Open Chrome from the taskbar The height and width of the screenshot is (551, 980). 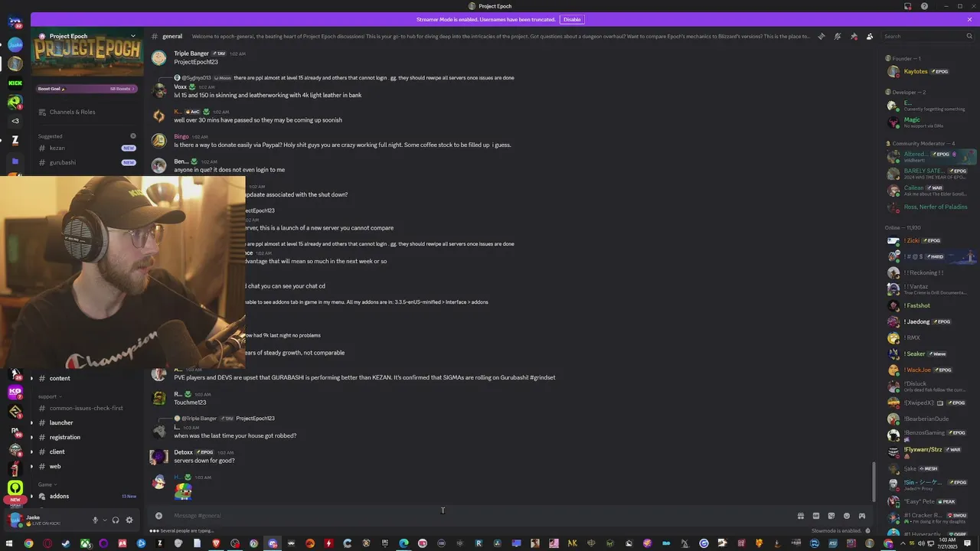click(x=28, y=543)
